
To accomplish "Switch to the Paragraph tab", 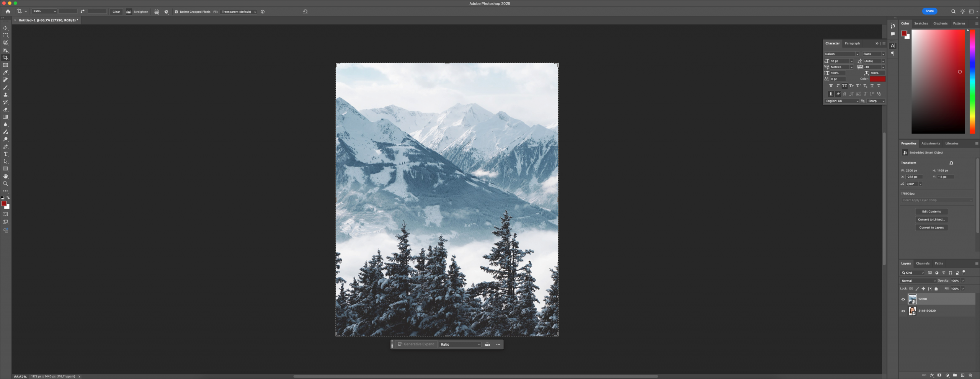I will [852, 44].
